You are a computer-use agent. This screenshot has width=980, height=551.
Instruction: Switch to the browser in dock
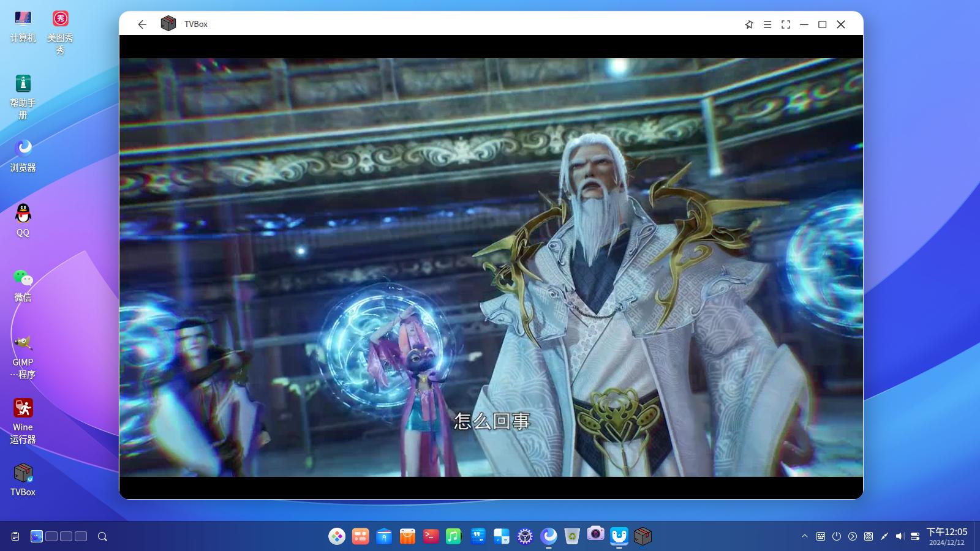pyautogui.click(x=548, y=536)
